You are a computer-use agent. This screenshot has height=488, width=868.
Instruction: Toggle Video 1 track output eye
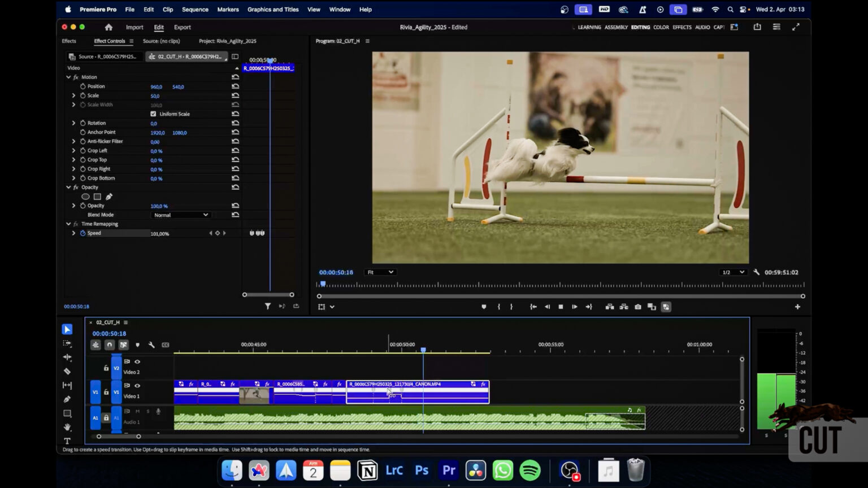point(137,386)
